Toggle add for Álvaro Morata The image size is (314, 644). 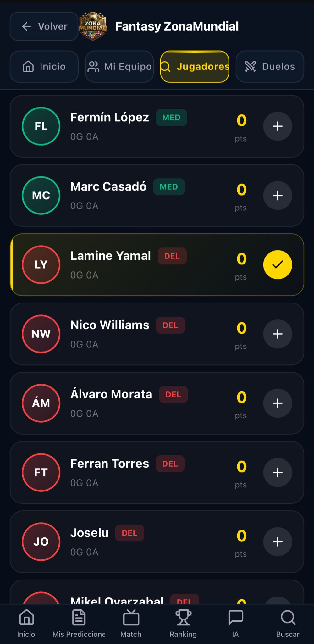click(x=278, y=403)
